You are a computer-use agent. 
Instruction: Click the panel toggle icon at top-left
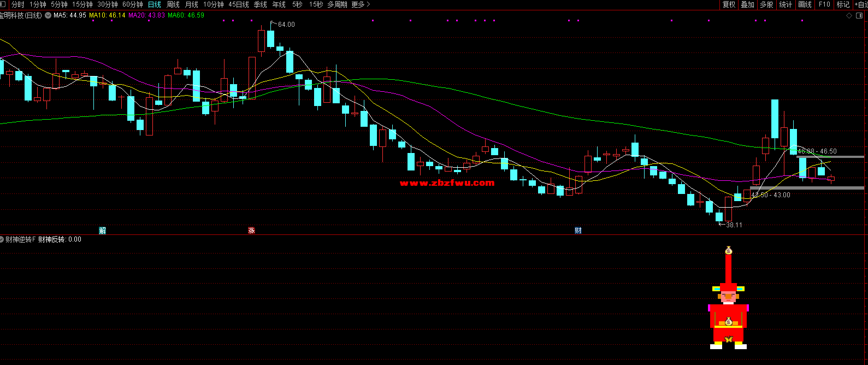tap(4, 4)
